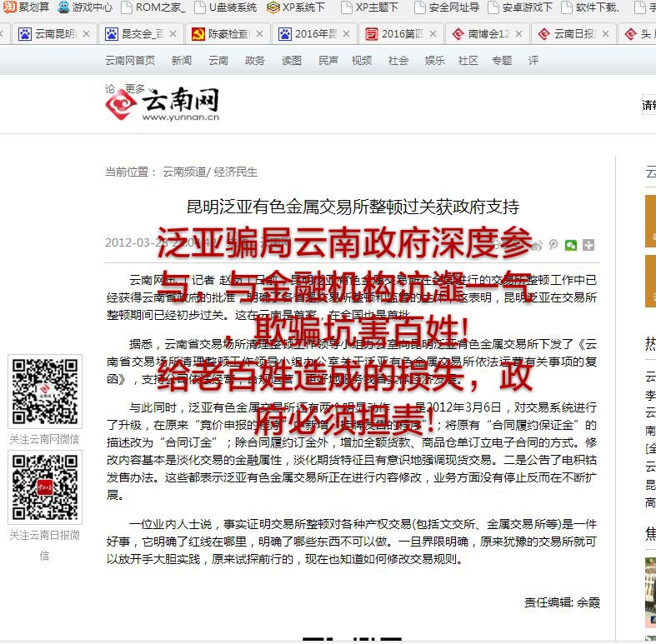
Task: Close the 2016年昆 tab
Action: 347,34
